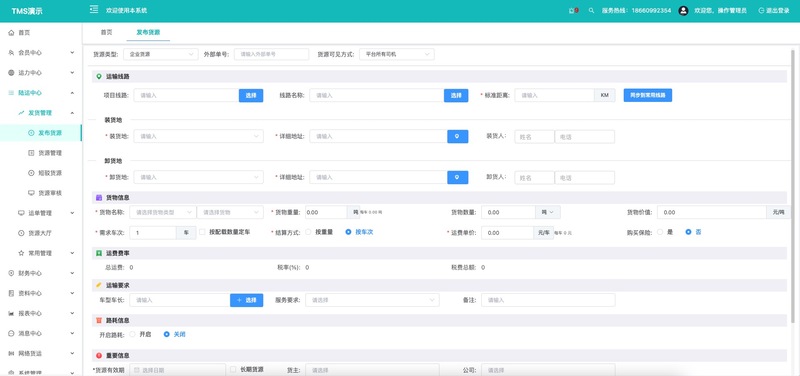Click the purple 货物信息 section icon
The height and width of the screenshot is (376, 800).
click(99, 197)
